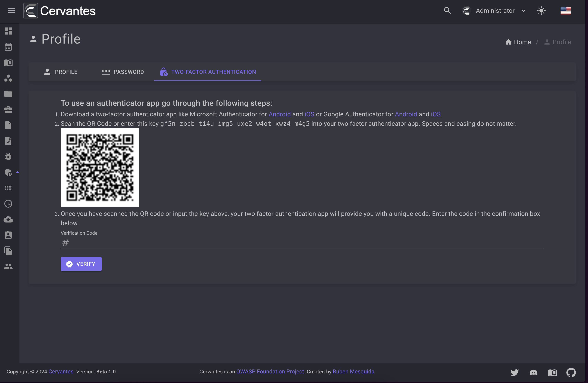Open Ruben Mesquida creator link
588x383 pixels.
click(353, 372)
